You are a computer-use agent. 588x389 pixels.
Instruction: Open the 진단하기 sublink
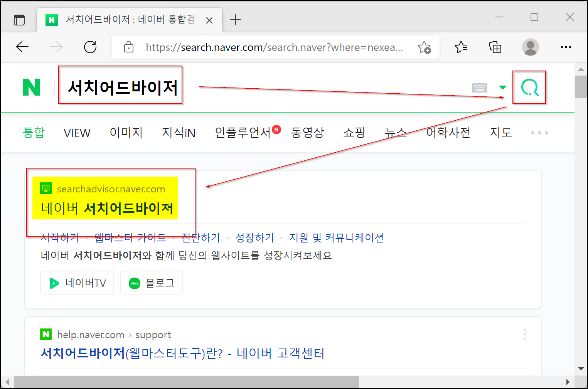pyautogui.click(x=201, y=237)
